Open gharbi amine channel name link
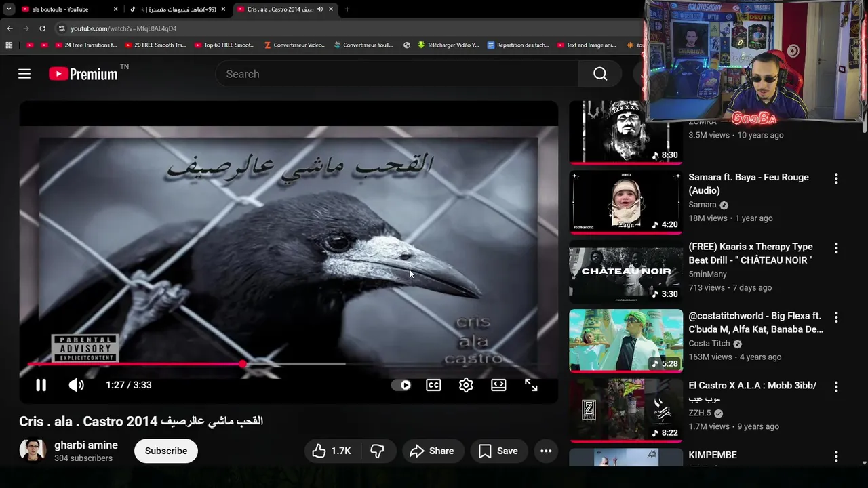 (86, 445)
